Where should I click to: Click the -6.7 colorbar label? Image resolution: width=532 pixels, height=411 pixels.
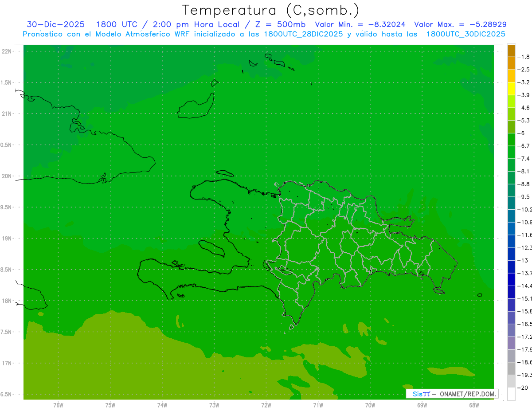coord(524,146)
